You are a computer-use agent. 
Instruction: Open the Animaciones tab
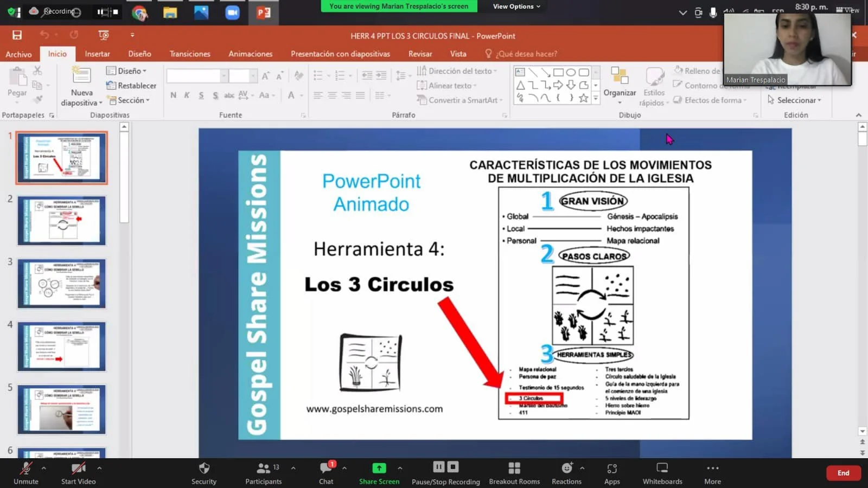pyautogui.click(x=250, y=54)
